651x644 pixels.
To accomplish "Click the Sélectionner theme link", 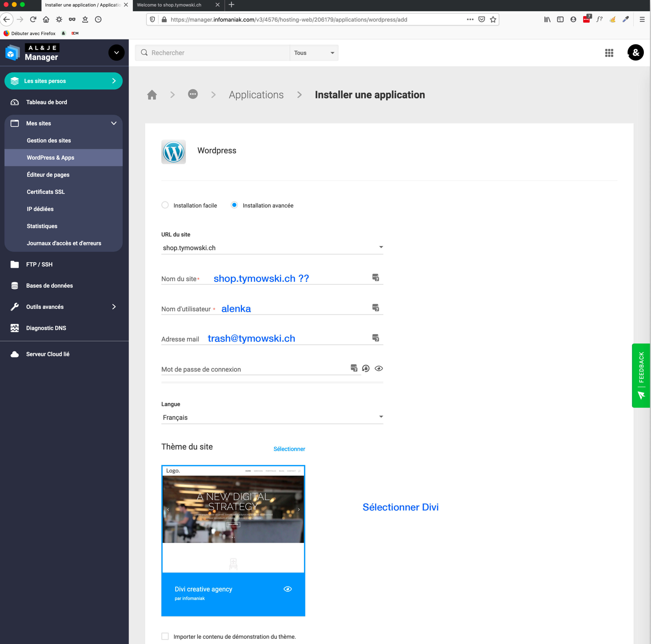I will (289, 449).
